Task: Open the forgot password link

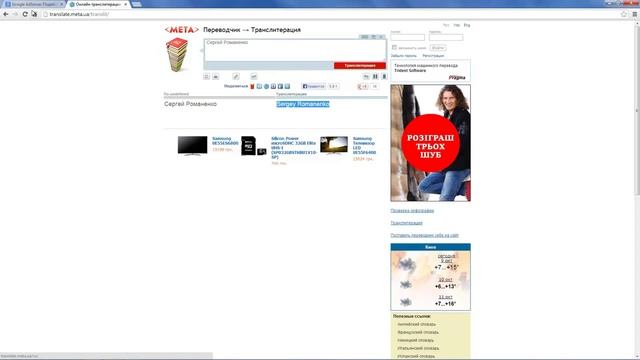Action: coord(404,56)
